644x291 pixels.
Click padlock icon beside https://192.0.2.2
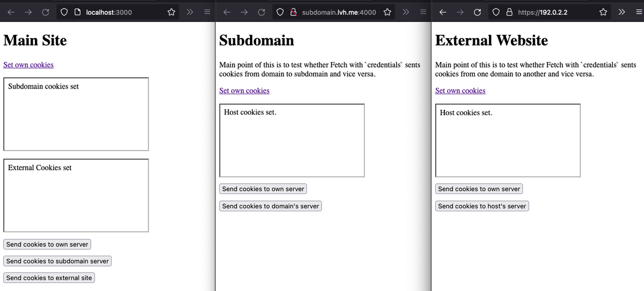coord(509,12)
